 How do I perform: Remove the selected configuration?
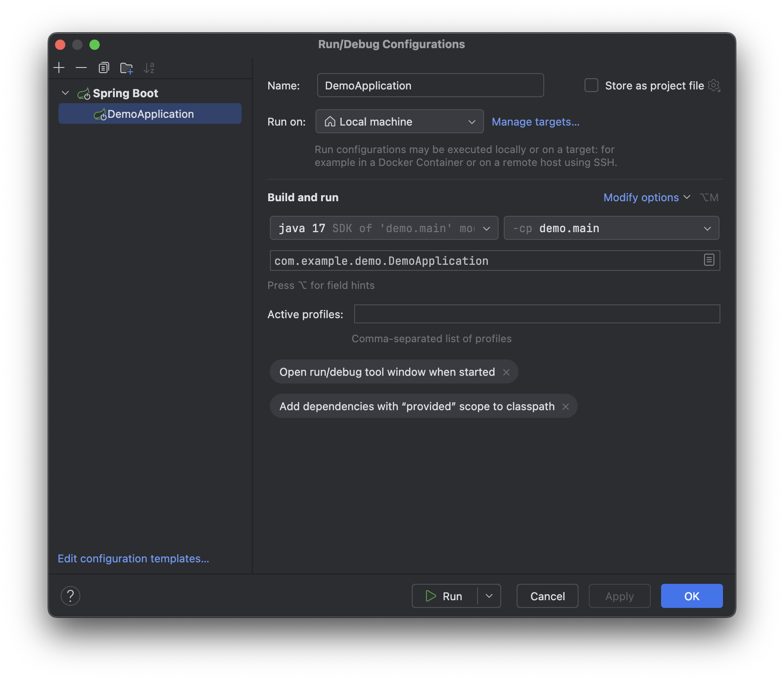point(81,67)
